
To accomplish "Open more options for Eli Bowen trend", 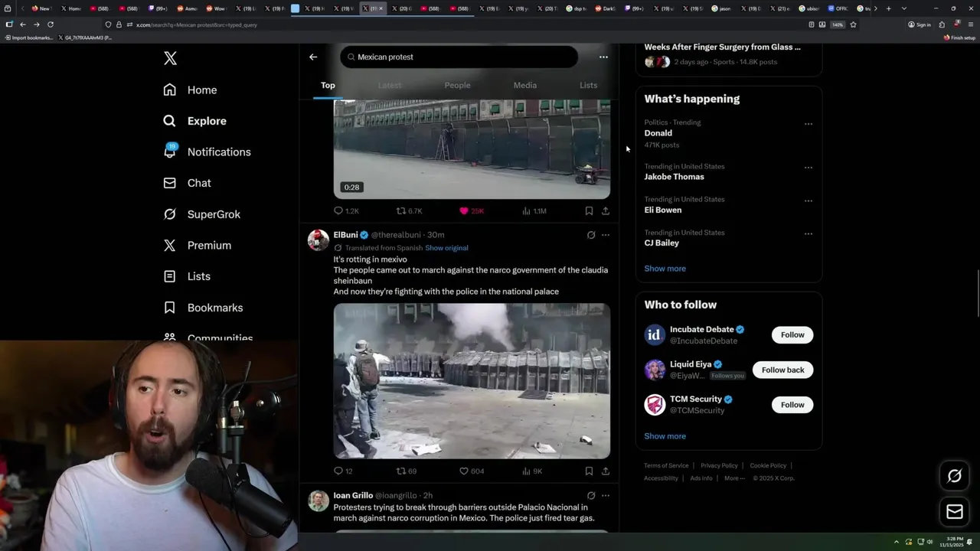I will point(808,201).
